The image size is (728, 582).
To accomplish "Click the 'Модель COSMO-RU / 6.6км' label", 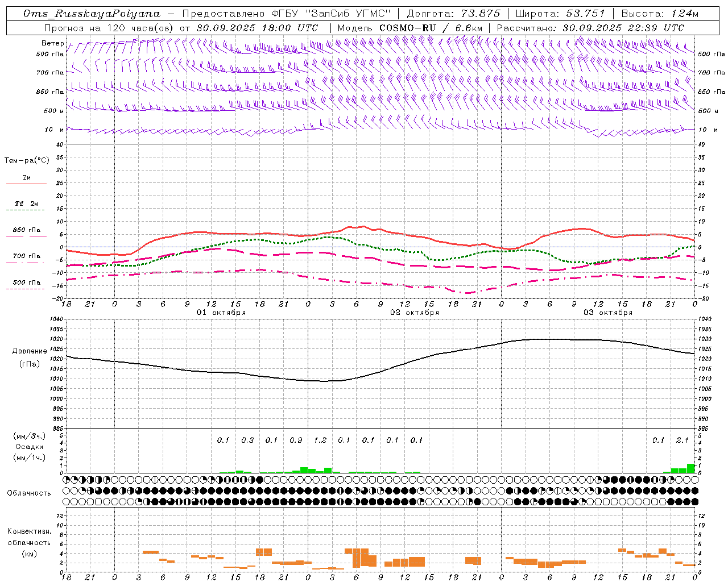I will [x=410, y=27].
